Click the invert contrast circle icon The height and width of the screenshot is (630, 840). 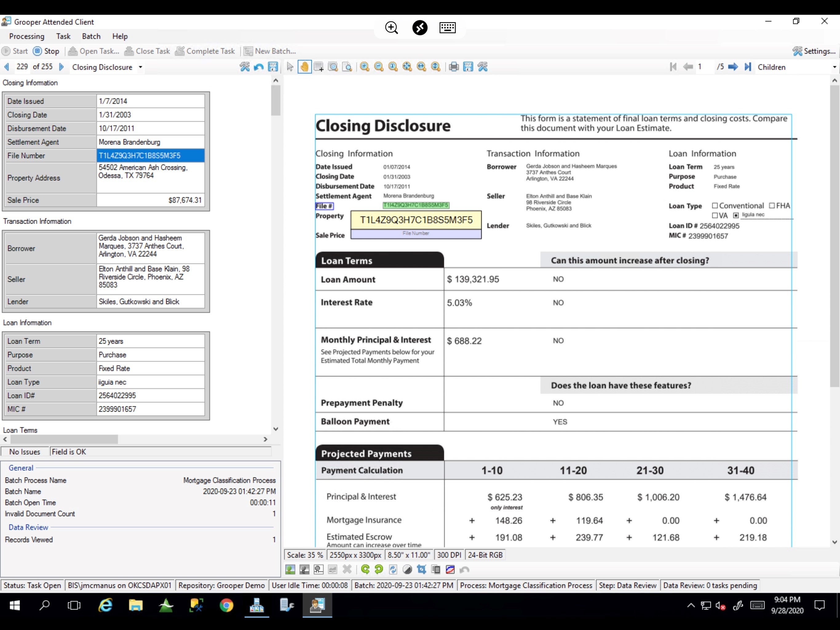(407, 569)
